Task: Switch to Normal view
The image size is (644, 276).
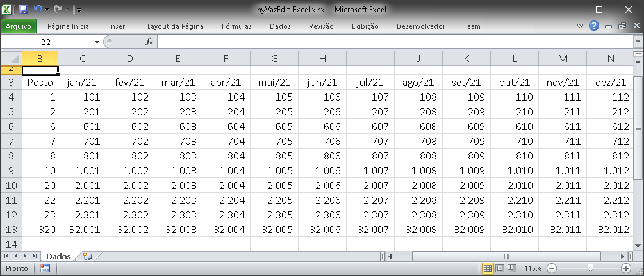Action: 488,268
